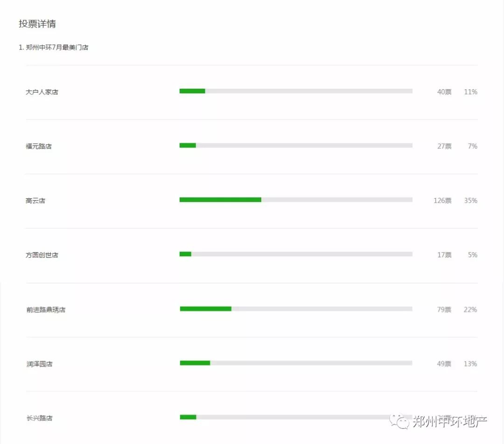This screenshot has height=444, width=504.
Task: Click the WeChat logo icon in watermark
Action: coord(399,421)
